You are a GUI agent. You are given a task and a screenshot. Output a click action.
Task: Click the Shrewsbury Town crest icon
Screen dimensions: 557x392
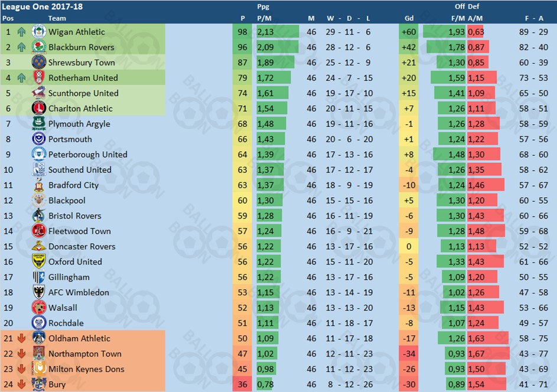tap(39, 63)
